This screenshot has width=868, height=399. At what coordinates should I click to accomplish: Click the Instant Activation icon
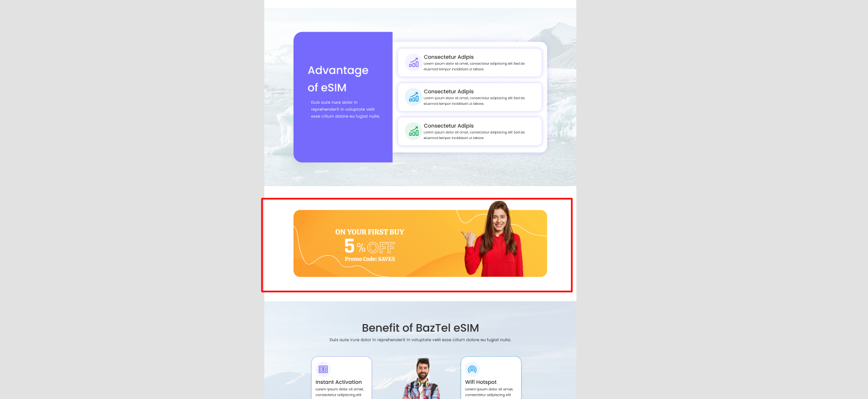(x=323, y=369)
